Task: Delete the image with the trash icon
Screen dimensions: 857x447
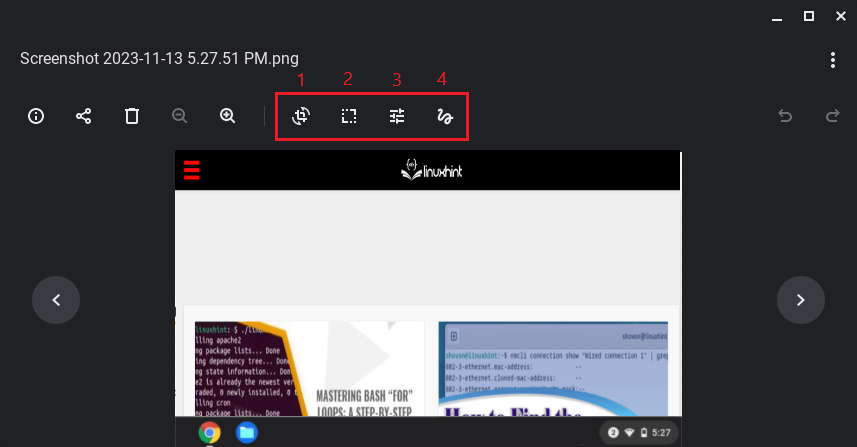Action: tap(132, 116)
